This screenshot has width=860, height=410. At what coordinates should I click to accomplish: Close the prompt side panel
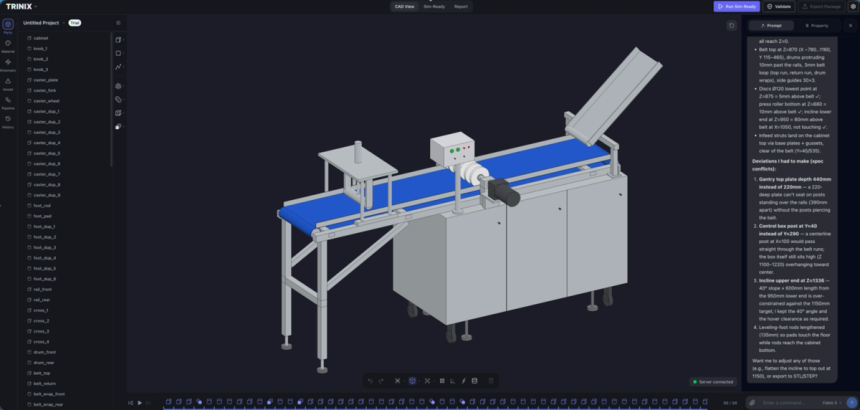(x=851, y=26)
